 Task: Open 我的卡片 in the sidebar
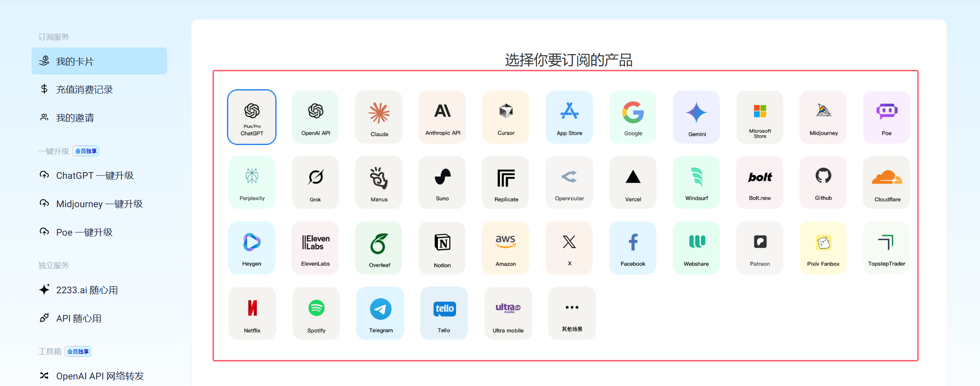(x=99, y=61)
